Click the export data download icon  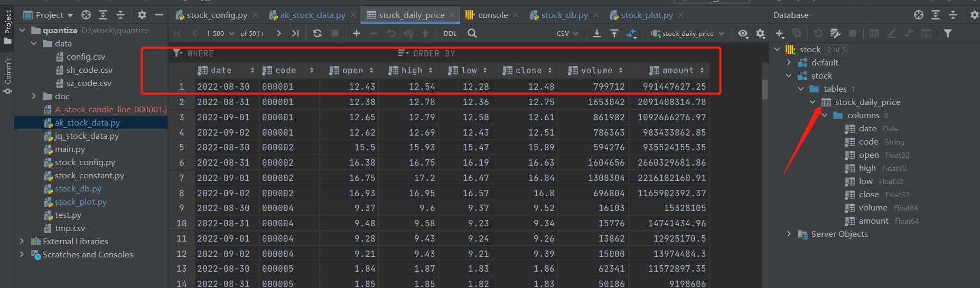coord(596,33)
